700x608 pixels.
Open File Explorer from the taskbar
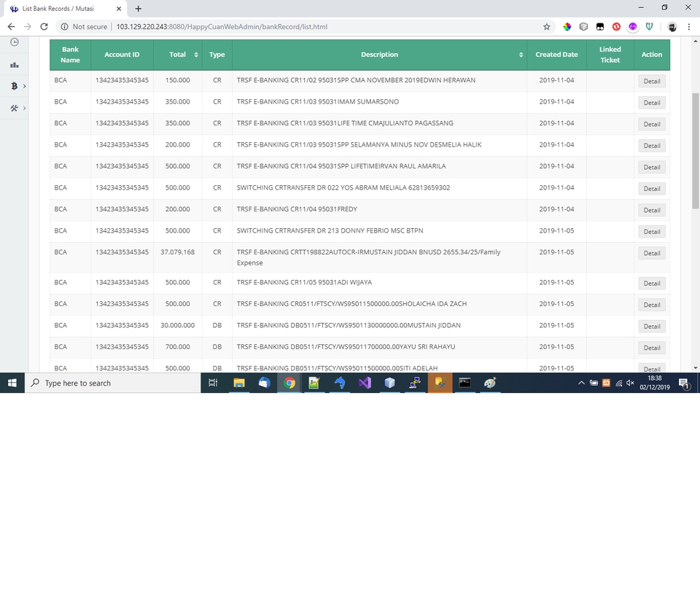239,383
